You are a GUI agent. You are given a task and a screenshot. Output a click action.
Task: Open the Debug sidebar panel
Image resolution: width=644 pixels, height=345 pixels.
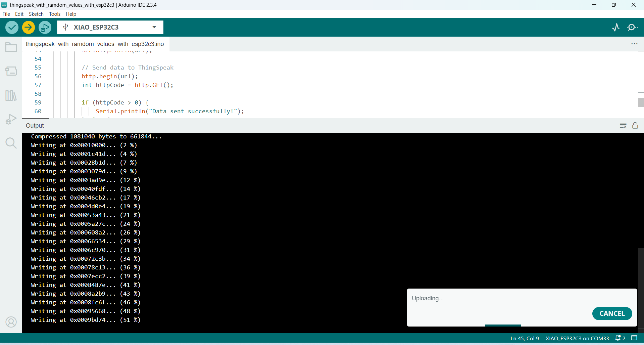pyautogui.click(x=11, y=119)
